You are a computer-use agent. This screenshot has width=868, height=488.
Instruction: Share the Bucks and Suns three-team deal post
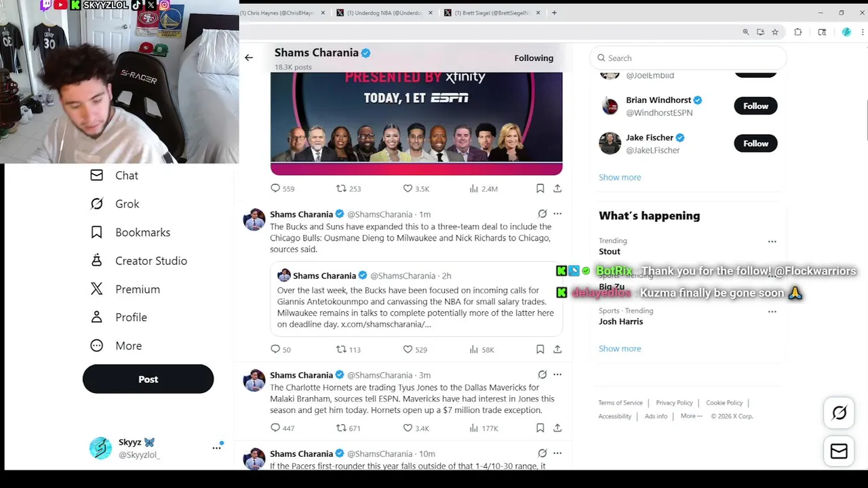557,349
